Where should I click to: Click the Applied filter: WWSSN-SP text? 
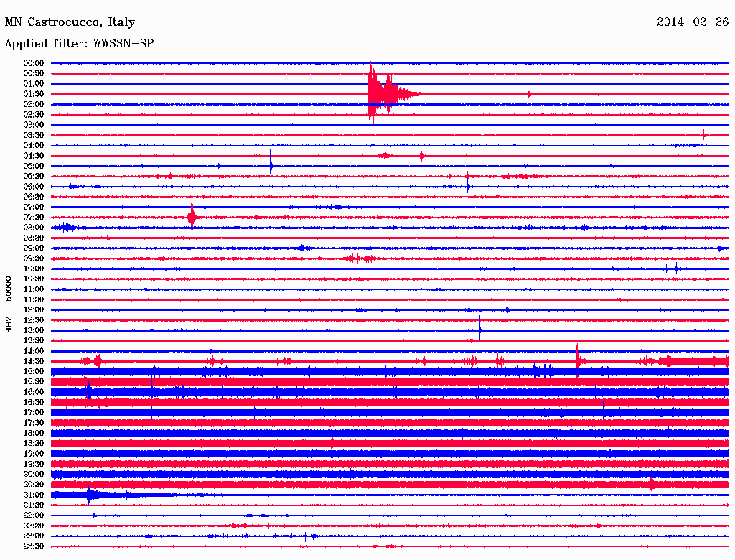coord(79,43)
